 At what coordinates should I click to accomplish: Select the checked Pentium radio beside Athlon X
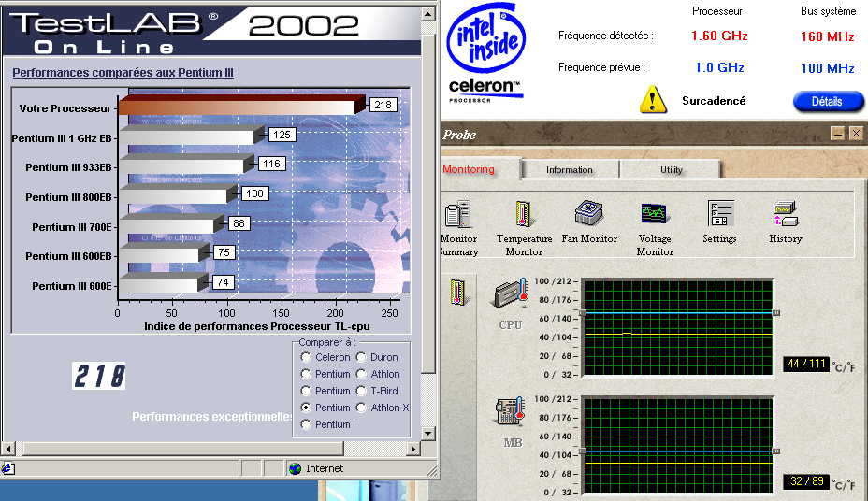coord(306,408)
